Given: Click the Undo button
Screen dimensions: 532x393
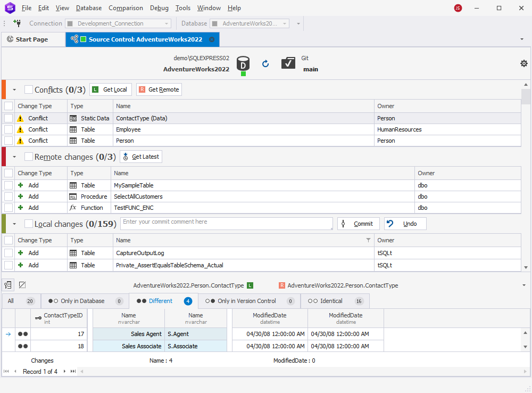Looking at the screenshot, I should (x=405, y=224).
